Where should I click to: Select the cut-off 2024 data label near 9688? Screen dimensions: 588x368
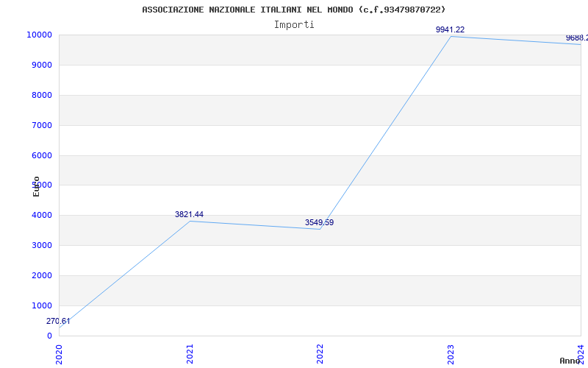(x=577, y=38)
